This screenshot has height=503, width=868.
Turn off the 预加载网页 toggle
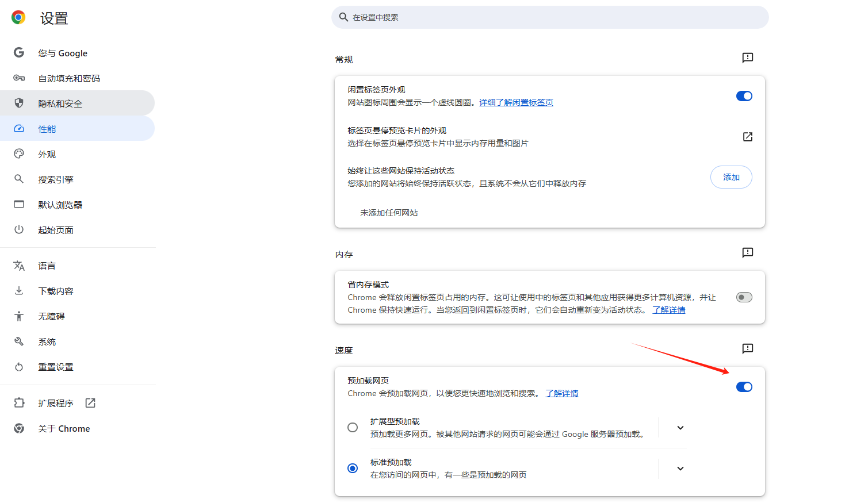click(x=744, y=387)
